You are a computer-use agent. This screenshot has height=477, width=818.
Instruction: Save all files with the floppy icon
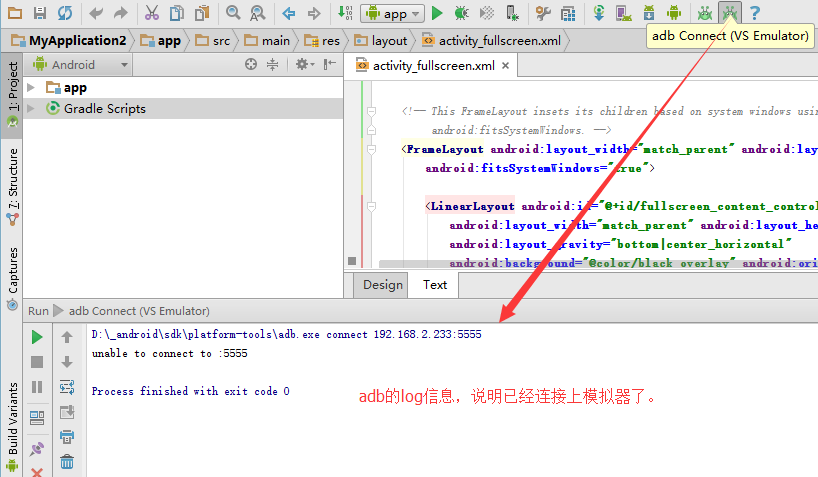[40, 13]
